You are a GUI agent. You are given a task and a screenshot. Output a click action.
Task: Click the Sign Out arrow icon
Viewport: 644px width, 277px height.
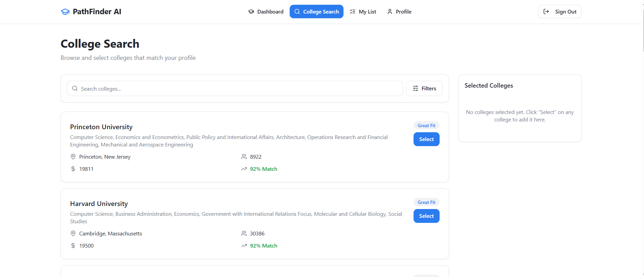pyautogui.click(x=546, y=11)
